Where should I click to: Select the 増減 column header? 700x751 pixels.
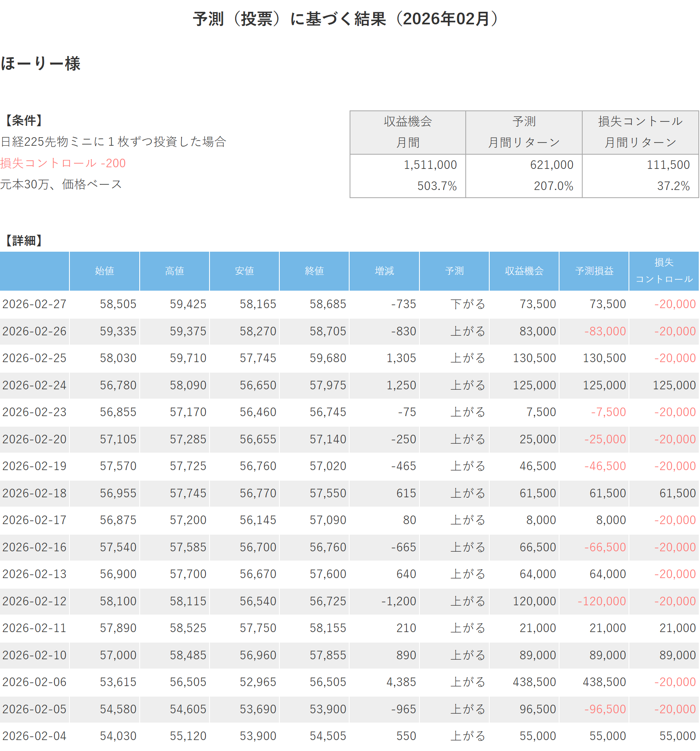click(384, 271)
